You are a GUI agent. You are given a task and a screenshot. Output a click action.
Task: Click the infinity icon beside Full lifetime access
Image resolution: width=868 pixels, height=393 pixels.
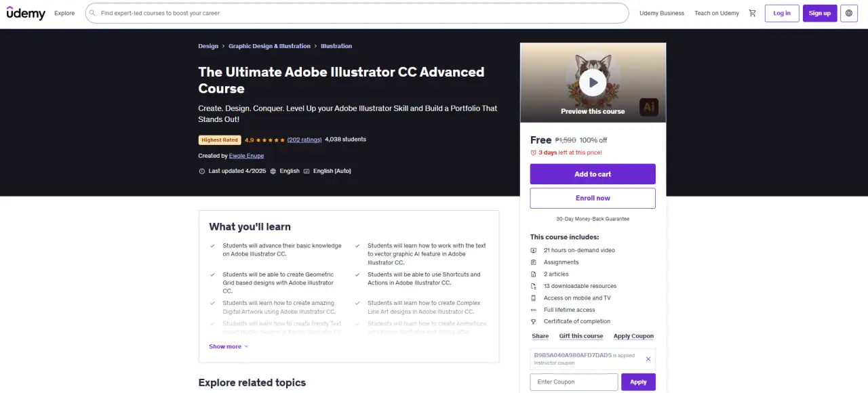pyautogui.click(x=534, y=310)
